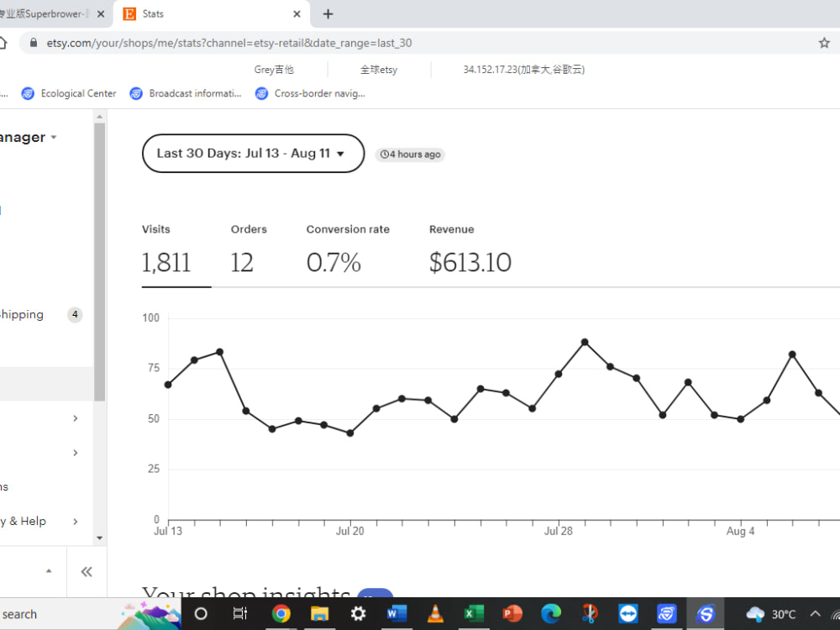840x630 pixels.
Task: Click the Jul 20 lowest data point
Action: click(350, 433)
